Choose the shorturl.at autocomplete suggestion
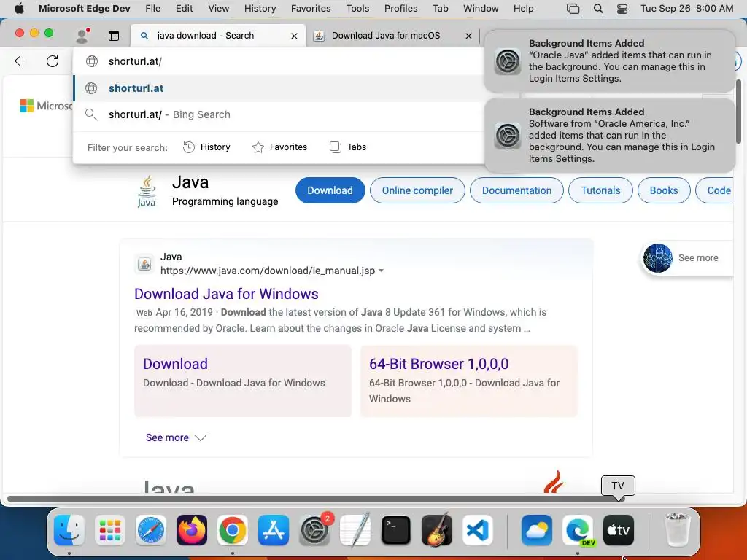Screen dimensions: 747x560 (279, 88)
